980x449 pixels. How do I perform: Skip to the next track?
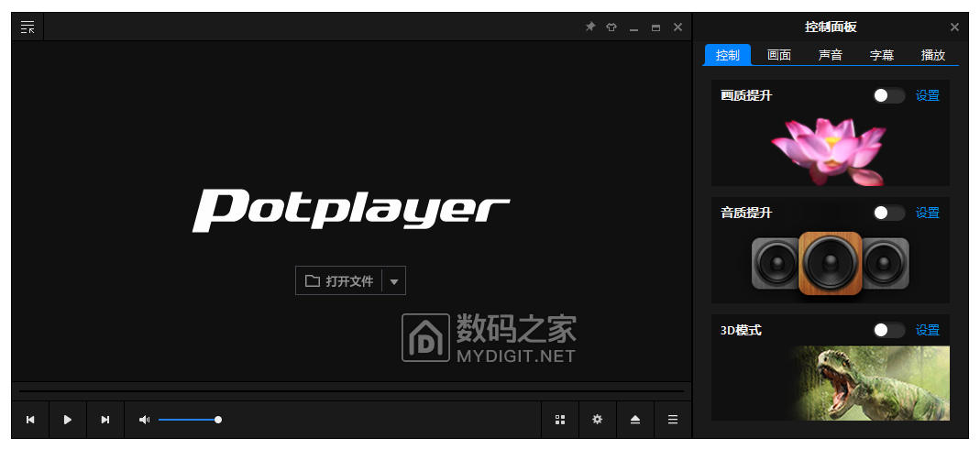(105, 420)
